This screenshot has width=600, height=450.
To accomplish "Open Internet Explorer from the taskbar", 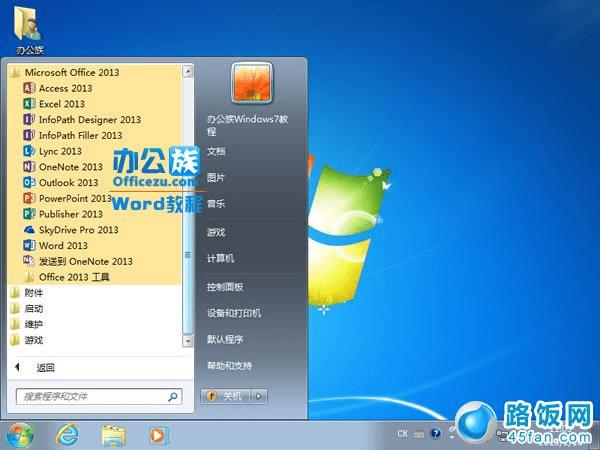I will coord(67,435).
